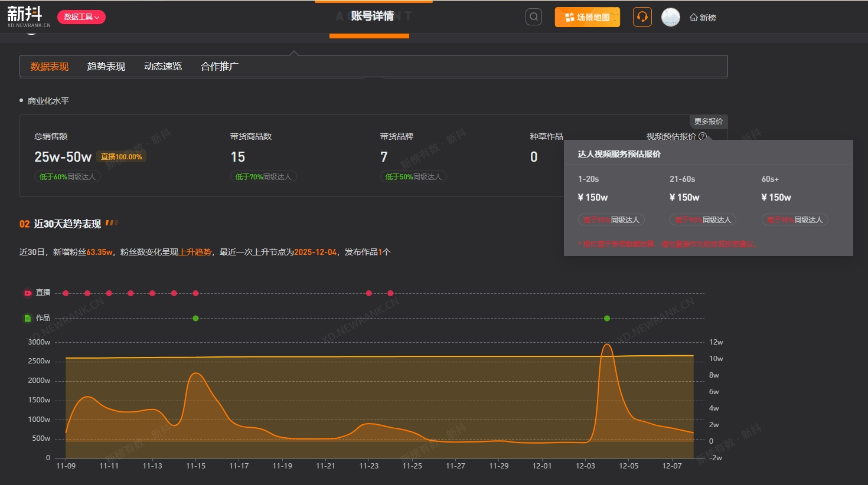The image size is (868, 485).
Task: Select the 合作推广 tab
Action: [x=219, y=66]
